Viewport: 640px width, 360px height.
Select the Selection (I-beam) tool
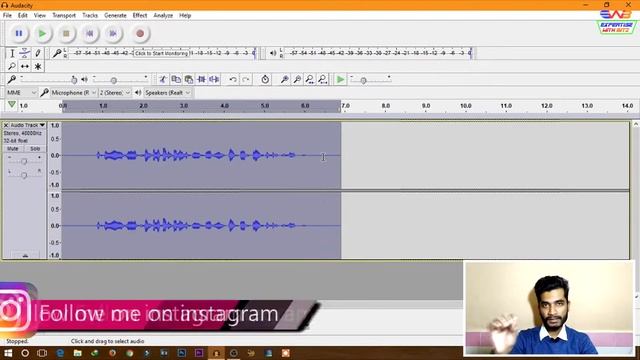click(12, 53)
